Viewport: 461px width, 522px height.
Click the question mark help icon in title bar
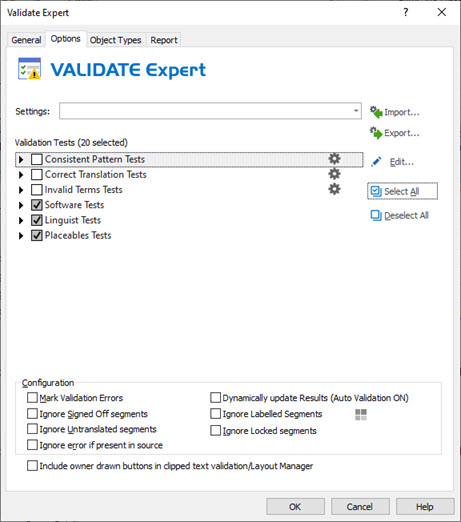click(405, 12)
